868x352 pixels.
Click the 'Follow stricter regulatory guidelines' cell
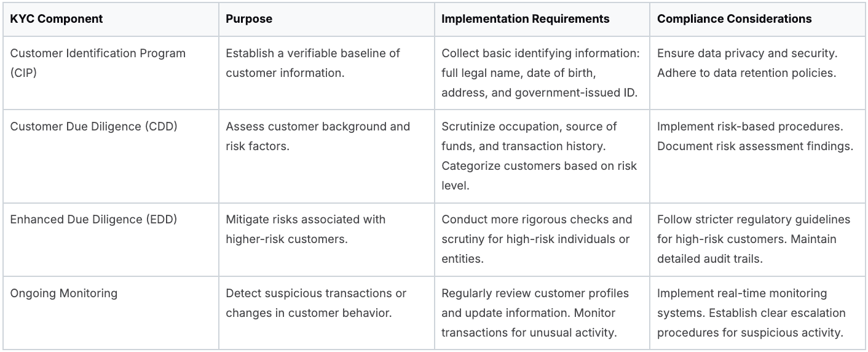pos(754,239)
